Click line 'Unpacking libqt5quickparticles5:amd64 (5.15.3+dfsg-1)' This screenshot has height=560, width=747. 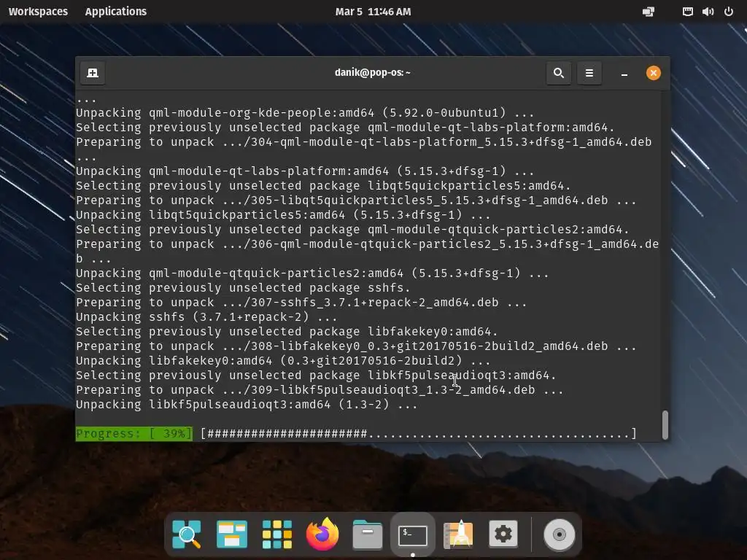[268, 215]
